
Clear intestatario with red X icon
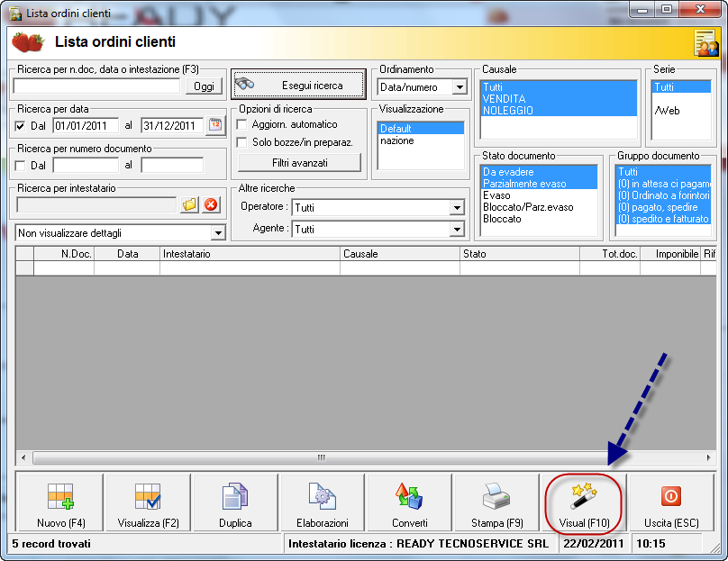pos(211,204)
